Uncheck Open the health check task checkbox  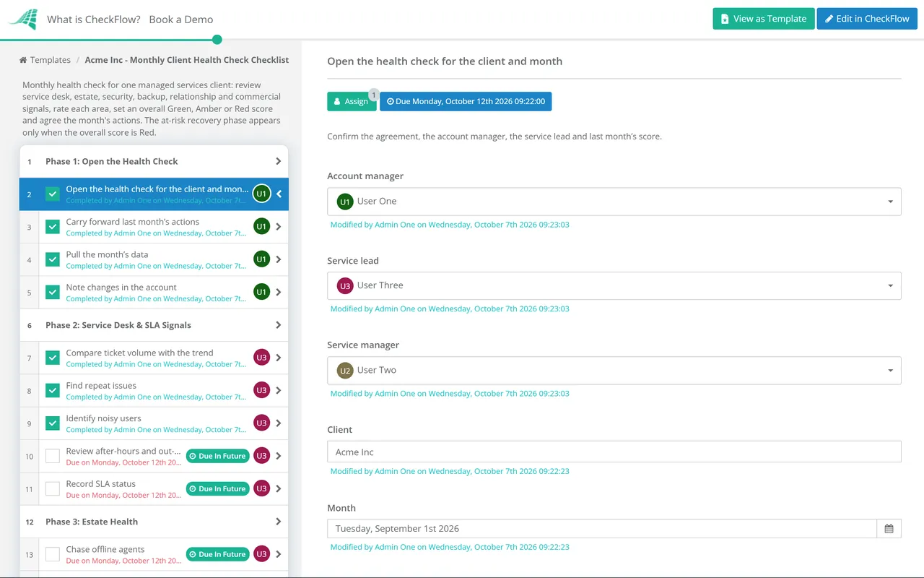point(53,194)
